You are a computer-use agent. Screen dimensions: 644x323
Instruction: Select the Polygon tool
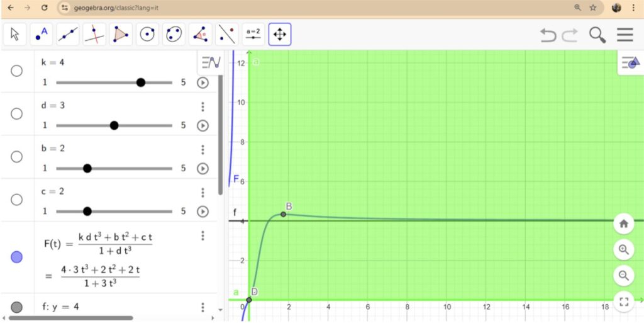click(x=121, y=35)
